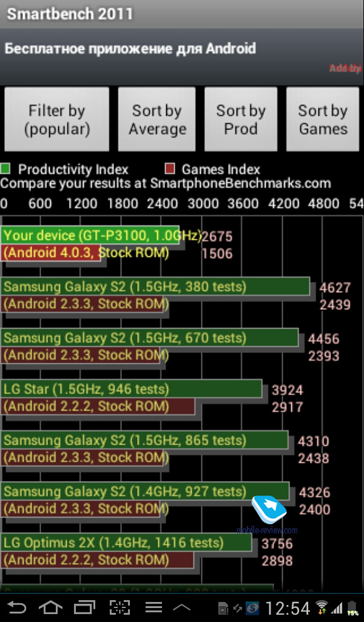Viewport: 364px width, 622px height.
Task: Tap the 12:54 clock
Action: pyautogui.click(x=288, y=607)
